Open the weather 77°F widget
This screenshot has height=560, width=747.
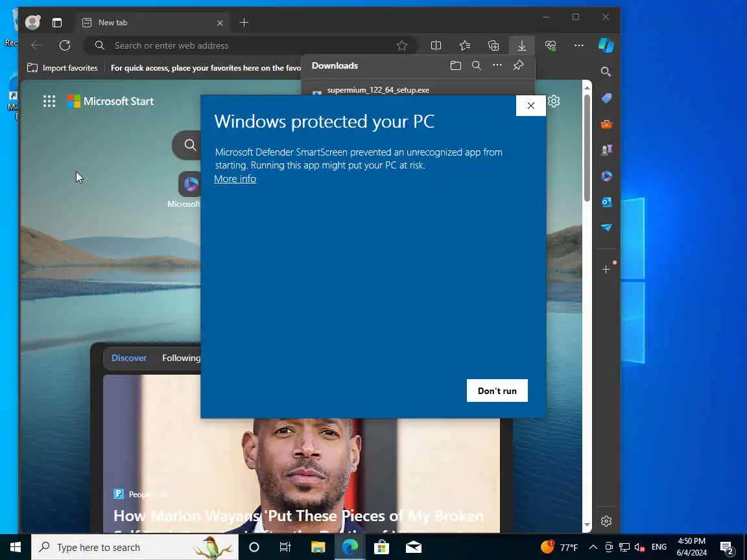tap(560, 547)
